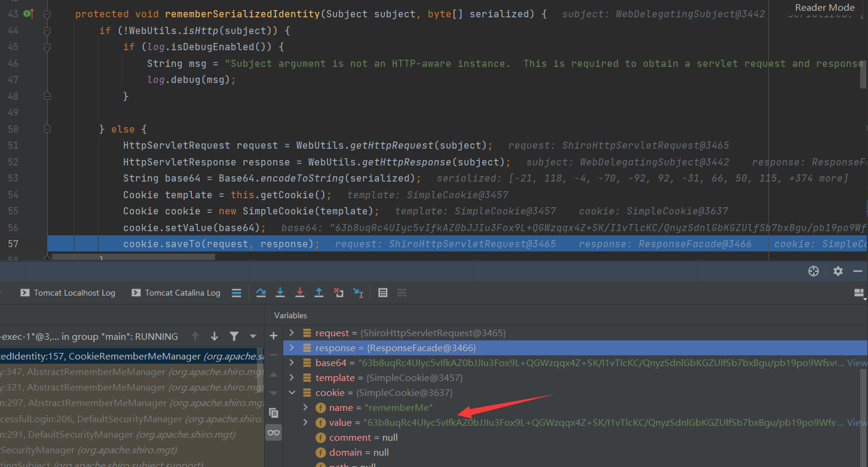This screenshot has width=868, height=467.
Task: Click View link for cookie value
Action: 857,422
